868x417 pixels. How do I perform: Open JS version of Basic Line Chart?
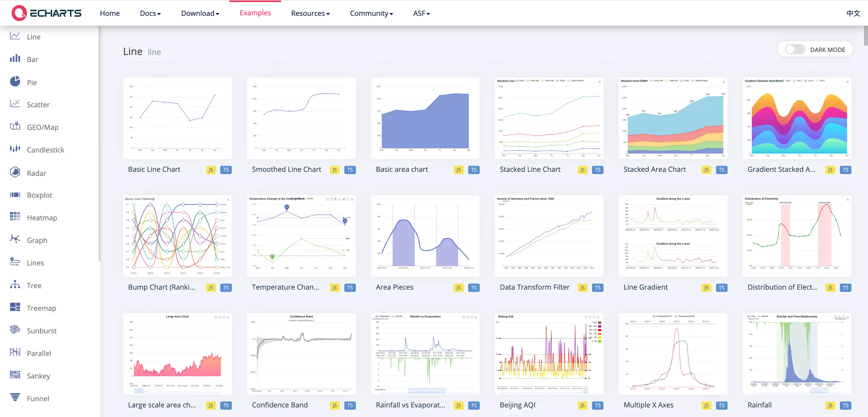click(211, 170)
